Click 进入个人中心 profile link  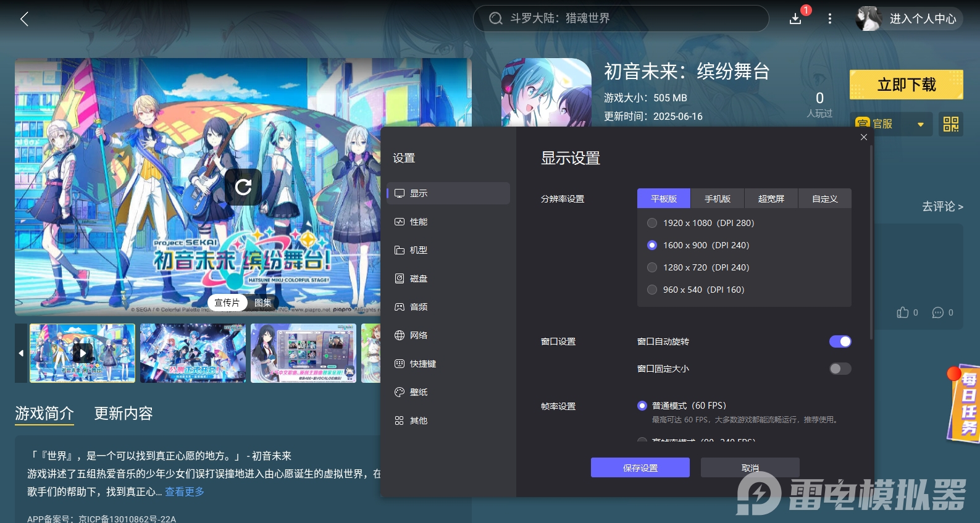pyautogui.click(x=923, y=19)
